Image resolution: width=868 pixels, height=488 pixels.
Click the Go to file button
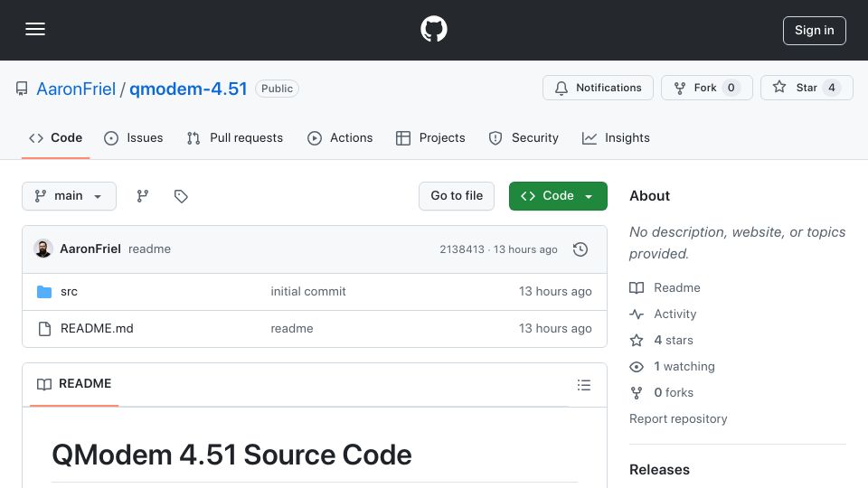tap(457, 196)
